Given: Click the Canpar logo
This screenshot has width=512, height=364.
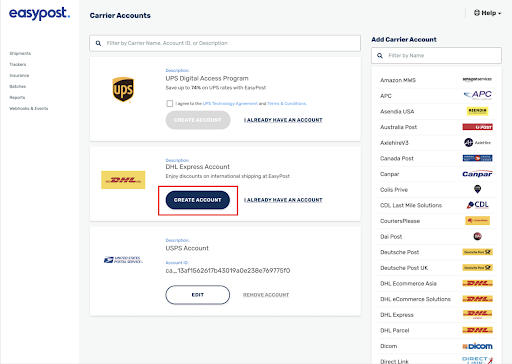Looking at the screenshot, I should (x=477, y=174).
